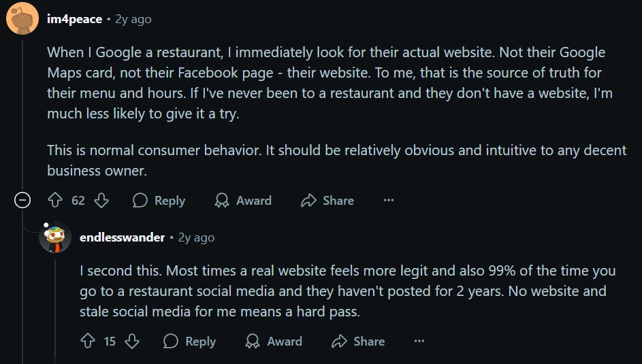Open more options for endlesswander's reply

click(x=419, y=341)
